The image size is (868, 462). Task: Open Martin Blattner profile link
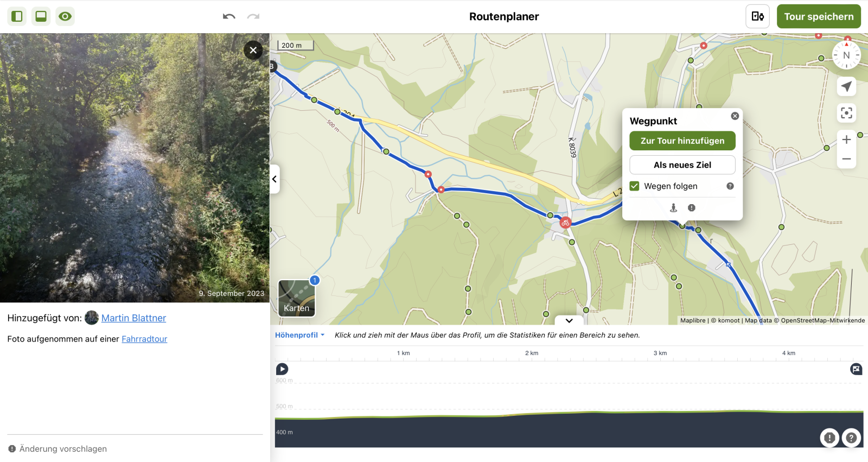pos(133,318)
